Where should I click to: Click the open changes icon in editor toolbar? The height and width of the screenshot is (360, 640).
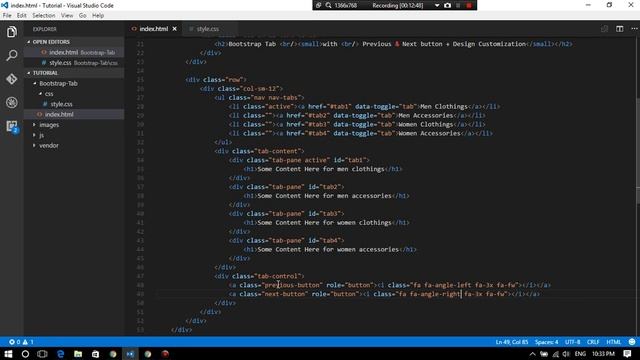pos(604,29)
